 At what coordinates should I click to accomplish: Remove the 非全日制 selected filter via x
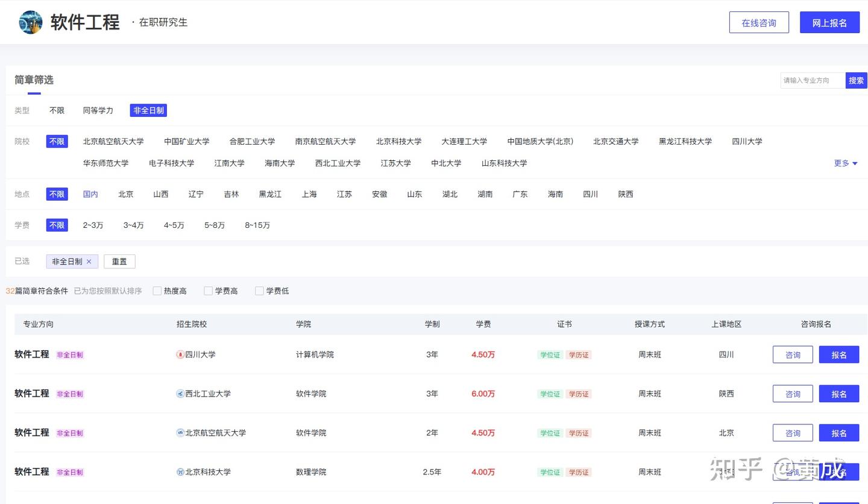point(89,262)
